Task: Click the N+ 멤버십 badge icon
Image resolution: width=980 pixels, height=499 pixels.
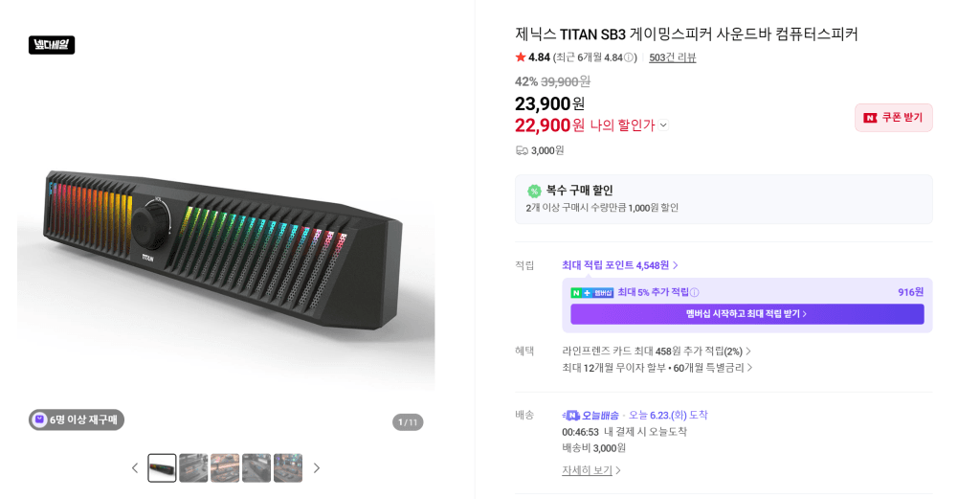Action: click(x=591, y=293)
